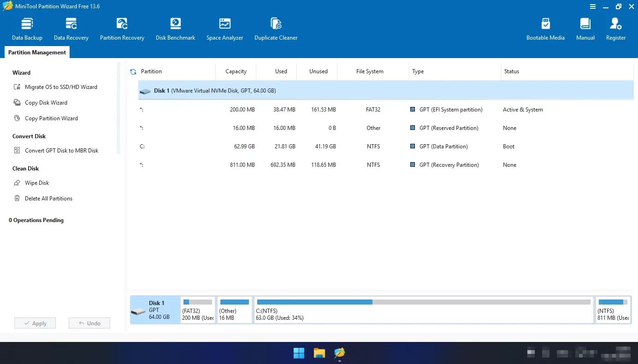Click the Clean Disk section heading

tap(26, 169)
